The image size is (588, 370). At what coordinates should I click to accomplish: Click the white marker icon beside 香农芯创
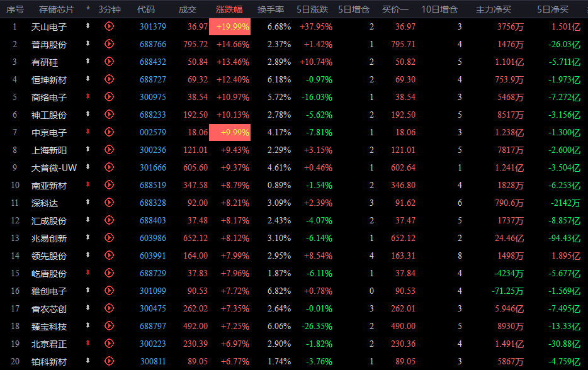(x=88, y=308)
